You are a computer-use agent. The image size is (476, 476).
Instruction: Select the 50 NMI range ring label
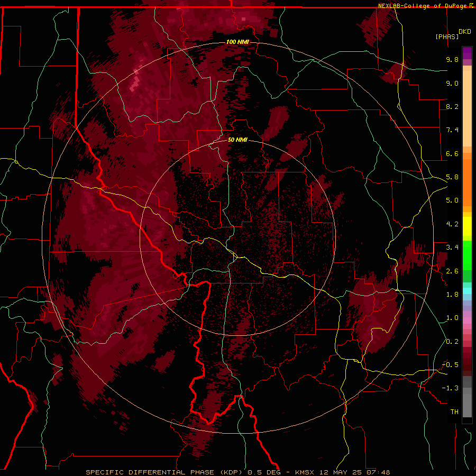[x=237, y=140]
